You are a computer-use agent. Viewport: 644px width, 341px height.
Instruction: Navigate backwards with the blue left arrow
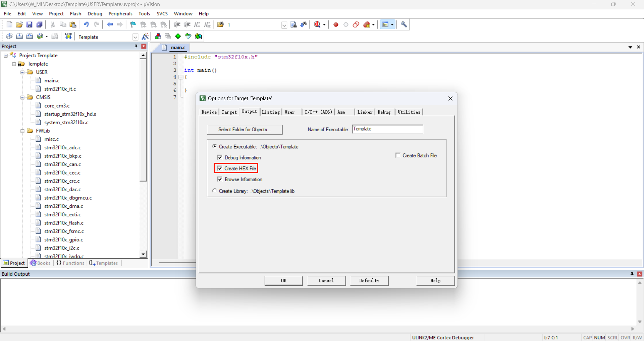[110, 24]
